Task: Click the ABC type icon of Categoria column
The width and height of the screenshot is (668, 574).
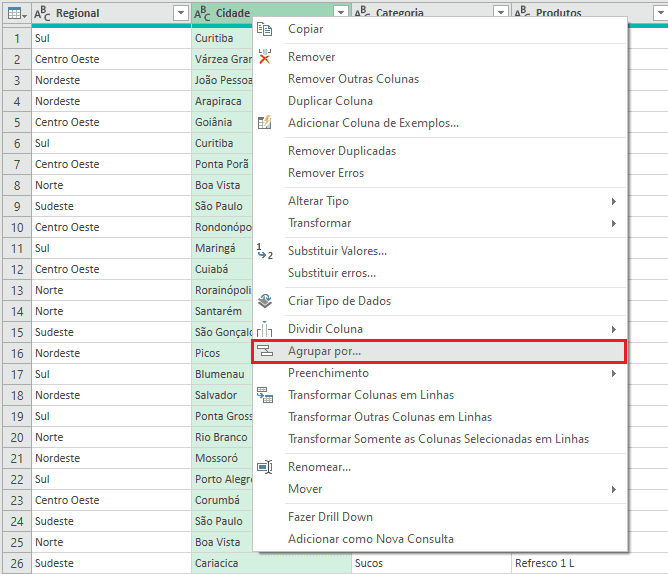Action: [x=363, y=13]
